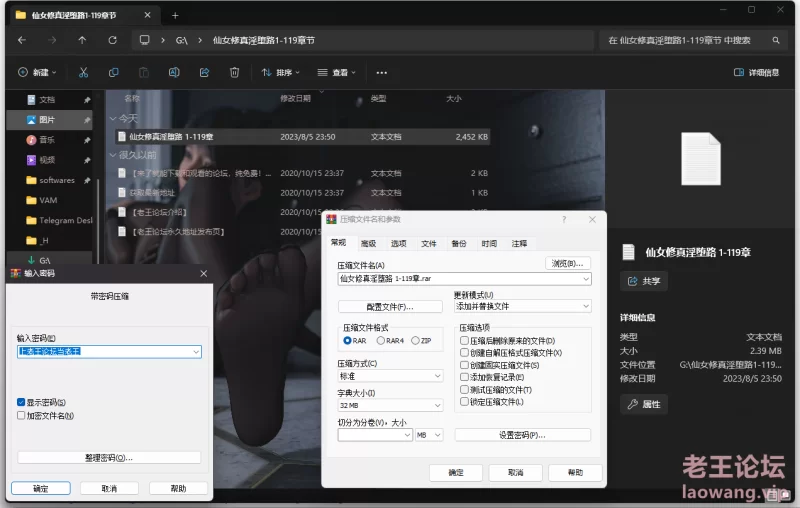
Task: Select the RAR format radio button
Action: (x=347, y=341)
